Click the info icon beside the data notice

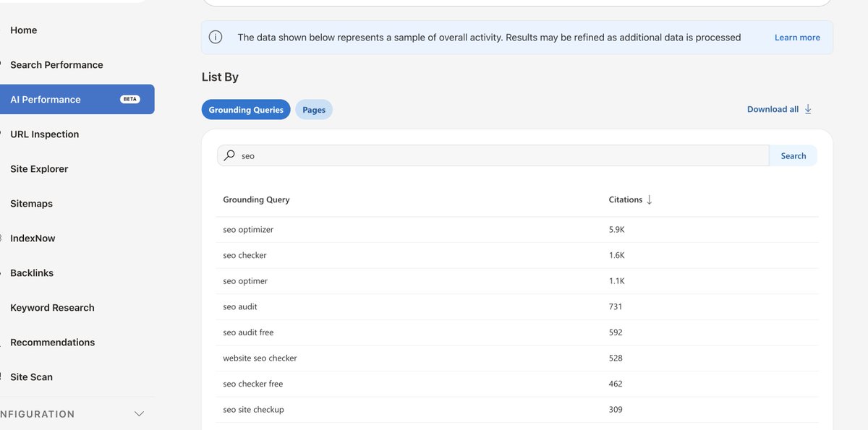pyautogui.click(x=215, y=37)
